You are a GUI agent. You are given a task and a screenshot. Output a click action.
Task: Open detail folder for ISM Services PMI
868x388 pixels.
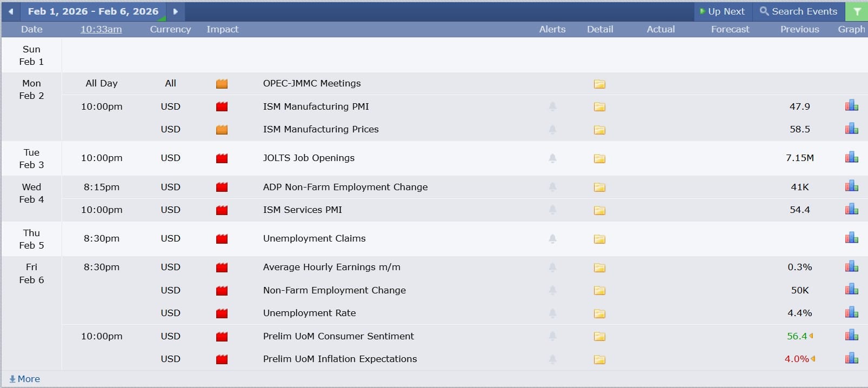coord(599,210)
